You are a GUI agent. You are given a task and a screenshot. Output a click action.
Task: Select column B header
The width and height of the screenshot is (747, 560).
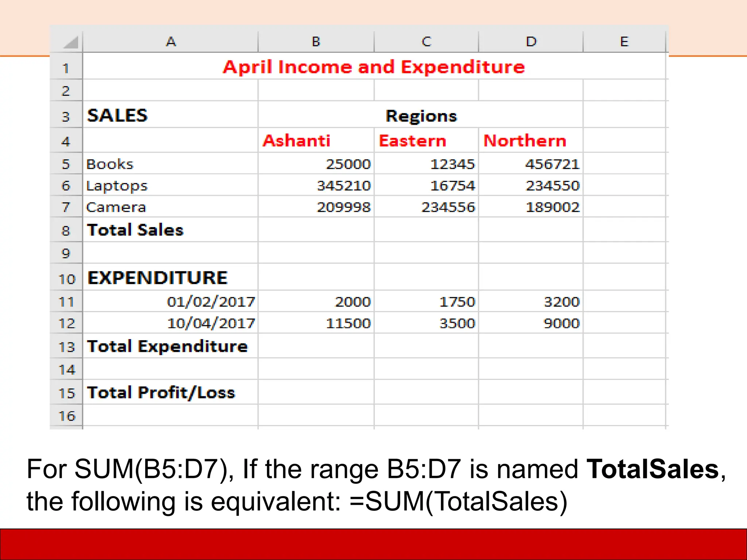(x=316, y=42)
